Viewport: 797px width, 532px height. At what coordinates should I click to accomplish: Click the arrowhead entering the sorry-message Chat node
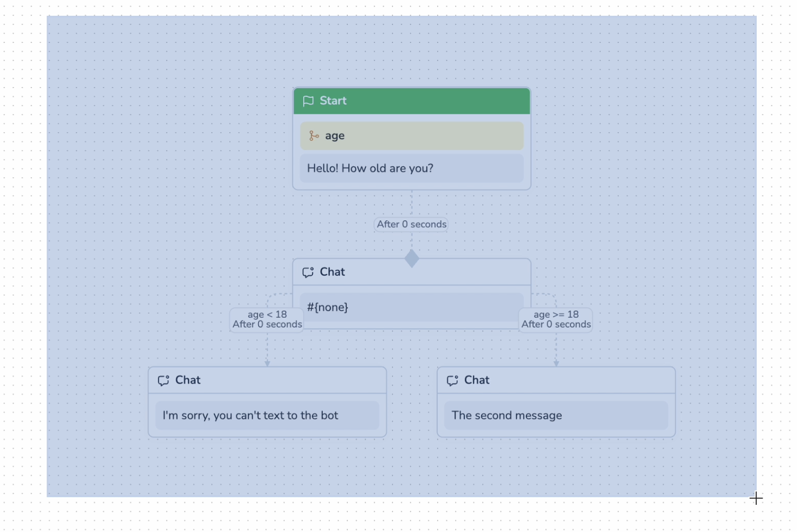[267, 363]
